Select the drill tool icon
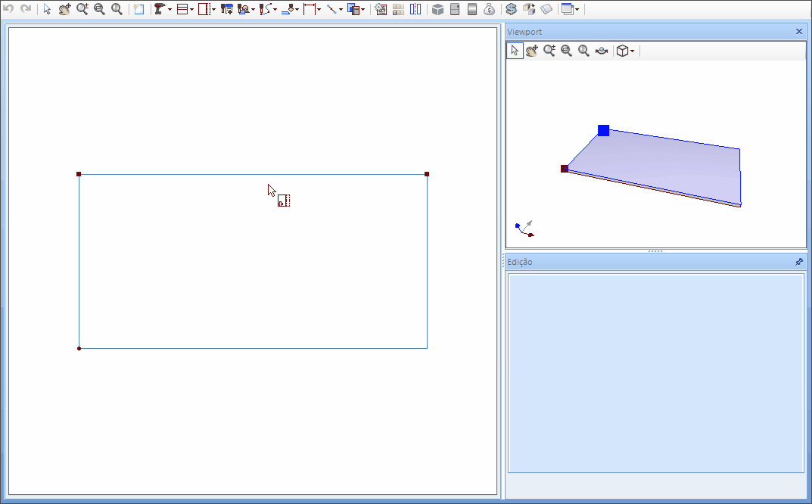 click(x=160, y=9)
